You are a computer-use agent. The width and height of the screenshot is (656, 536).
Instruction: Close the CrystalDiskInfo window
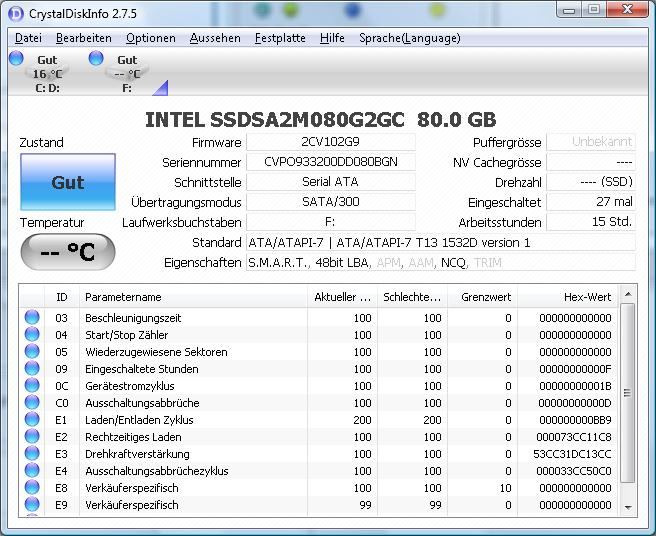click(x=627, y=10)
